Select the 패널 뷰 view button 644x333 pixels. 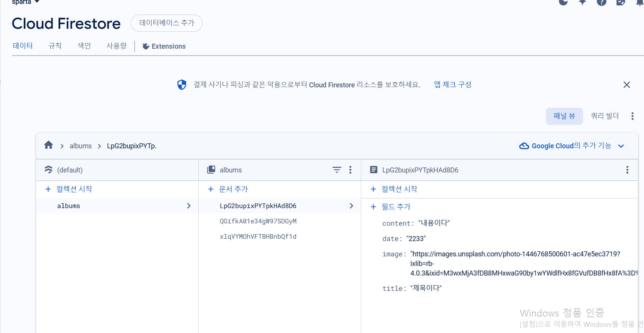pyautogui.click(x=564, y=116)
